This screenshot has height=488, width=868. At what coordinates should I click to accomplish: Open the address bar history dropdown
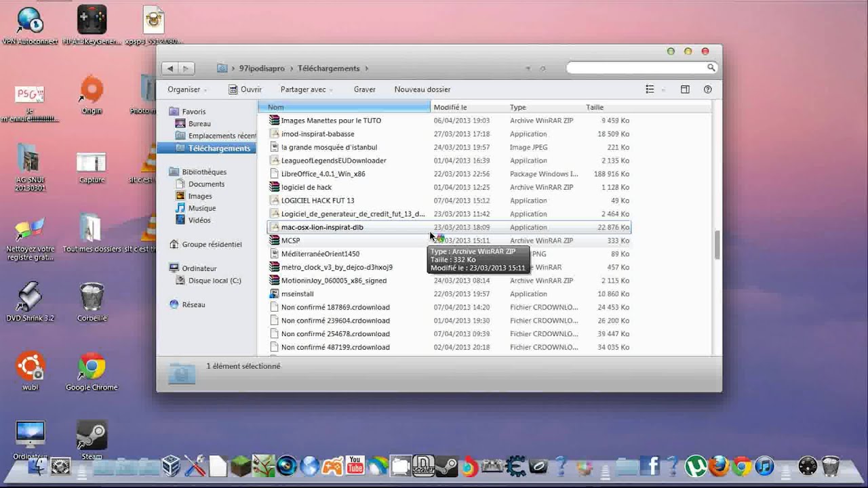coord(528,68)
